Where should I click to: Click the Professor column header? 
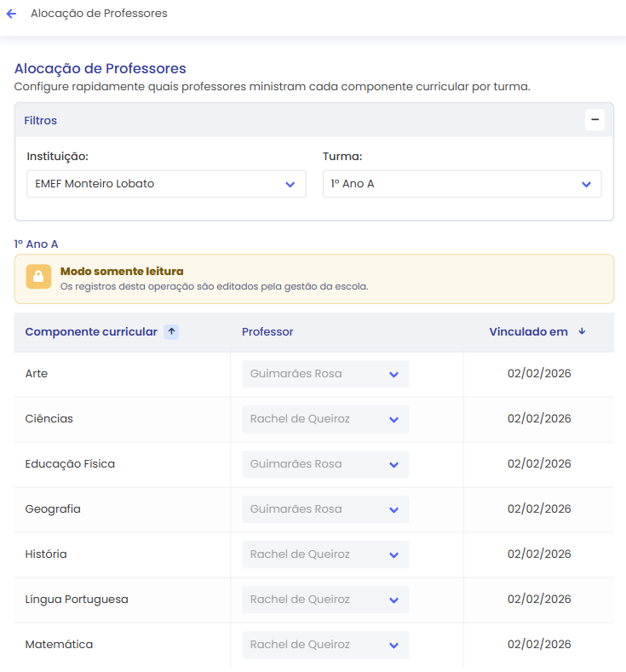tap(267, 331)
